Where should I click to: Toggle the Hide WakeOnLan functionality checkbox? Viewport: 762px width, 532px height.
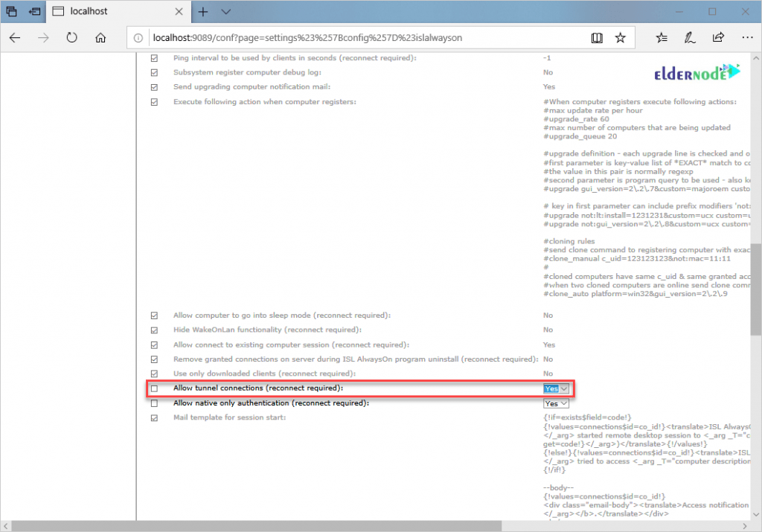[155, 330]
